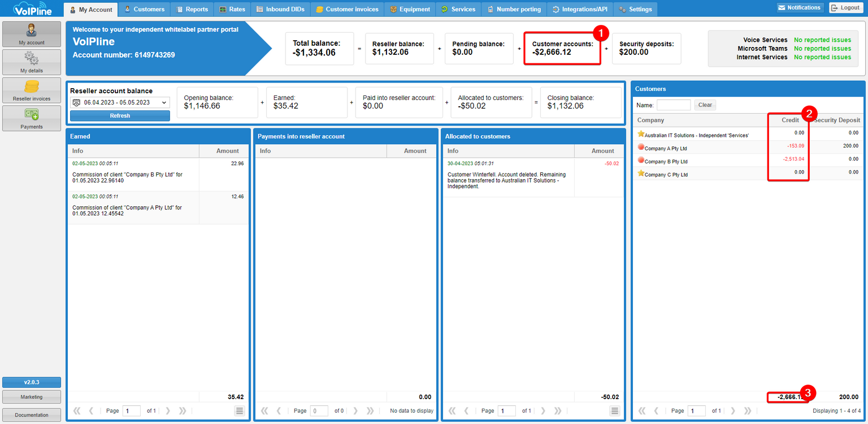
Task: Open the Rates tab
Action: coord(232,9)
